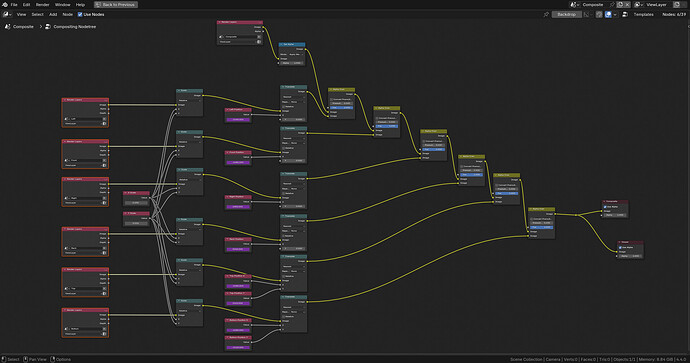Open the Composite scene selector dropdown
The image size is (690, 363).
tap(575, 4)
